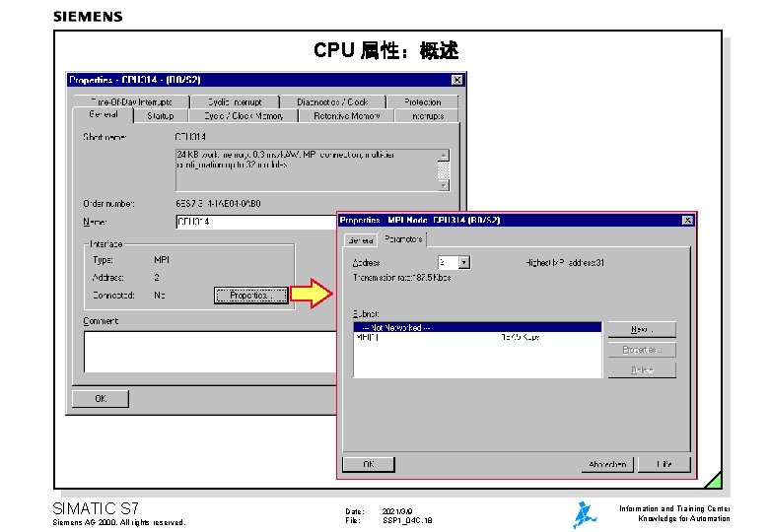Select the Retentive Memory tab
This screenshot has height=532, width=769.
(x=347, y=115)
